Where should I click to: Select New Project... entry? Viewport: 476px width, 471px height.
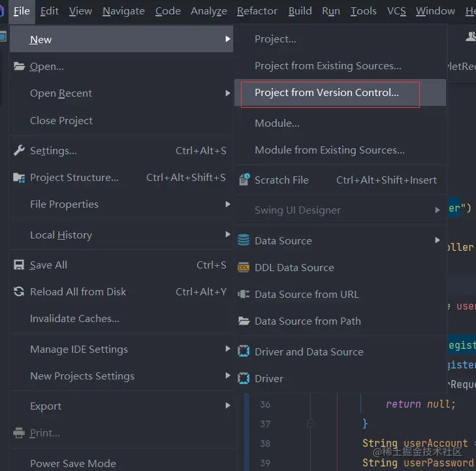point(340,39)
